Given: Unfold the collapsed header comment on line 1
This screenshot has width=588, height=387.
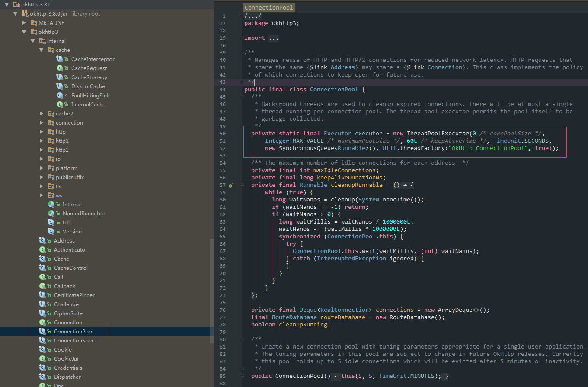Looking at the screenshot, I should point(242,16).
